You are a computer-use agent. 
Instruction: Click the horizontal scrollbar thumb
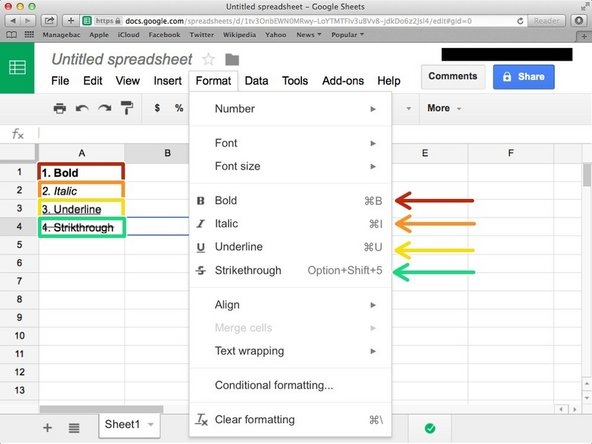click(101, 409)
